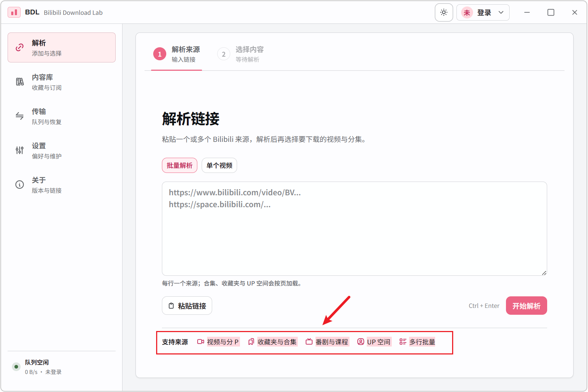Maximize the BDL window
Viewport: 588px width, 392px height.
click(551, 13)
